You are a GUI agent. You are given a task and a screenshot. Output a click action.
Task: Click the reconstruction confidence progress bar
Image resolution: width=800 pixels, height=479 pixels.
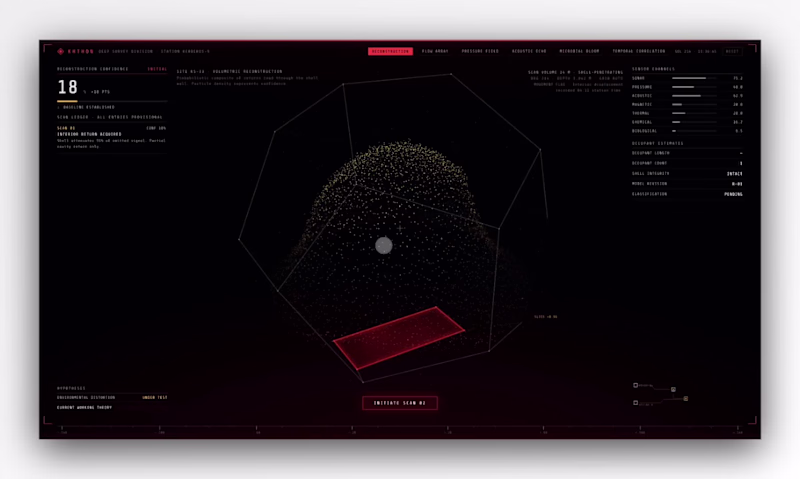coord(112,102)
